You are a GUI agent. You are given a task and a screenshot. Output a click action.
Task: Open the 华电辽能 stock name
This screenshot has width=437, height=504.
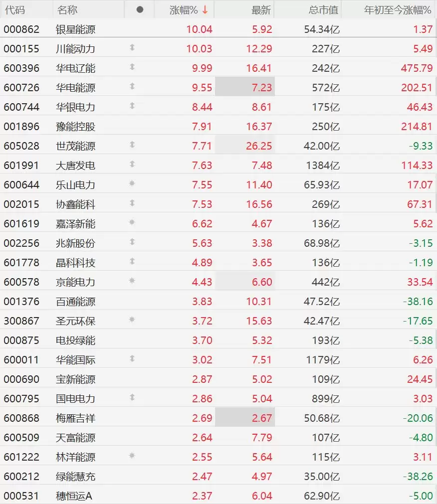tap(75, 68)
